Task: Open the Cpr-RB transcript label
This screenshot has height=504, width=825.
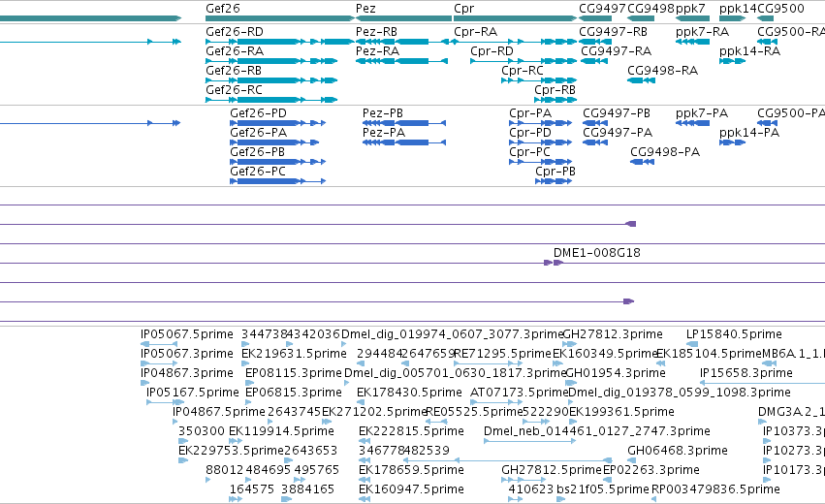Action: (x=555, y=90)
